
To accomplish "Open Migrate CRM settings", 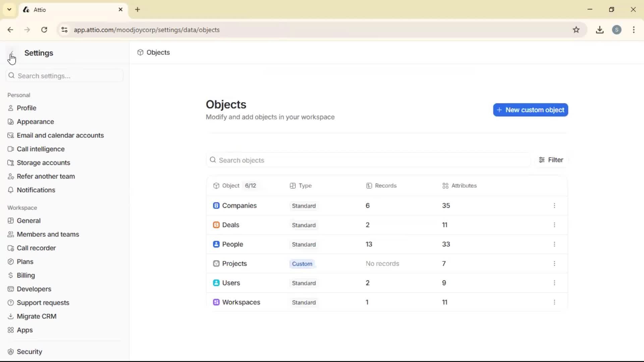I will click(x=37, y=316).
